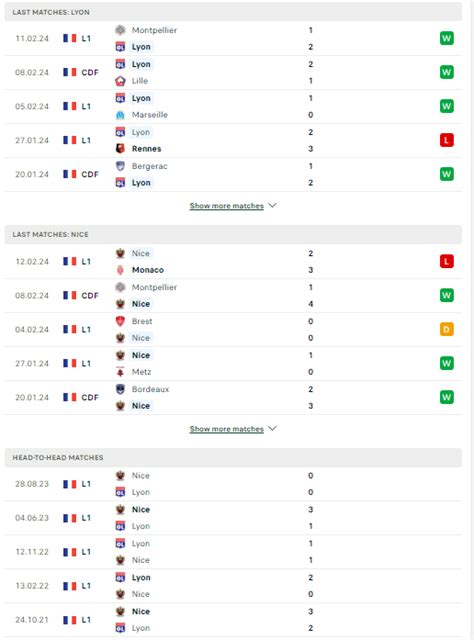Click the Bergerac club crest
The height and width of the screenshot is (640, 474).
(120, 166)
